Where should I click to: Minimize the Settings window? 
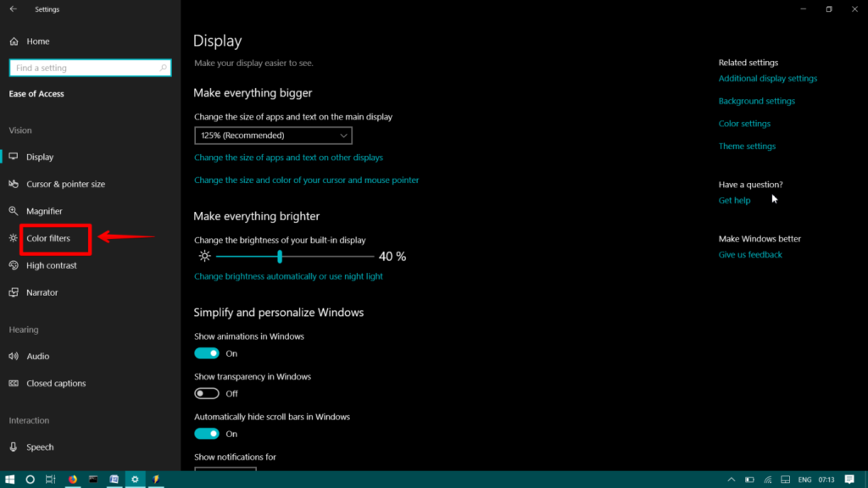[x=804, y=8]
